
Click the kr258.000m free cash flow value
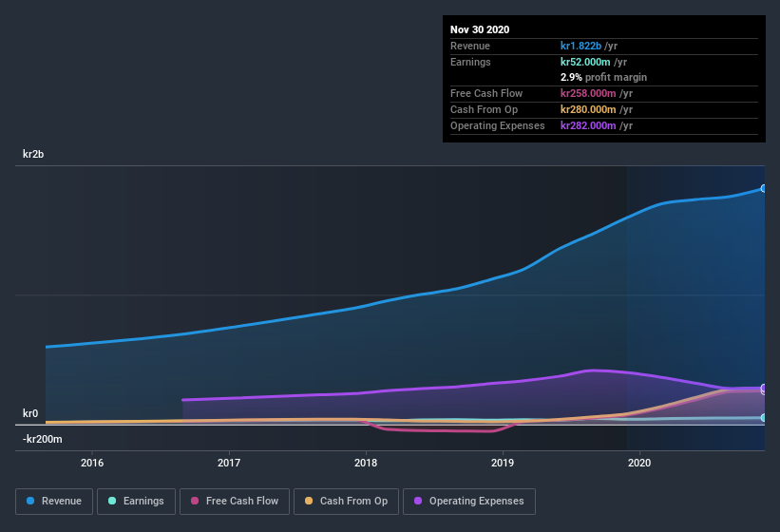pyautogui.click(x=588, y=93)
